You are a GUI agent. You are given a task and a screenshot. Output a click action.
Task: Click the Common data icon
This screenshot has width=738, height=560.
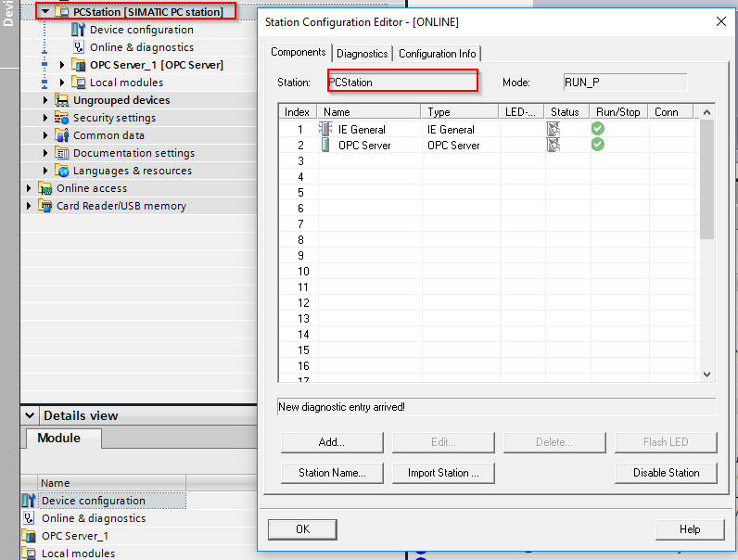pyautogui.click(x=62, y=135)
